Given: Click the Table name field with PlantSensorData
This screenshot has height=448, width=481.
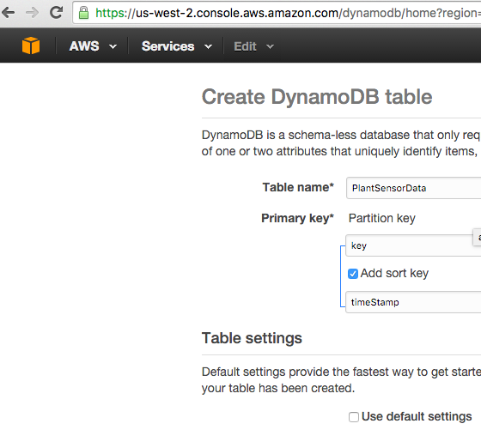Looking at the screenshot, I should [x=413, y=188].
